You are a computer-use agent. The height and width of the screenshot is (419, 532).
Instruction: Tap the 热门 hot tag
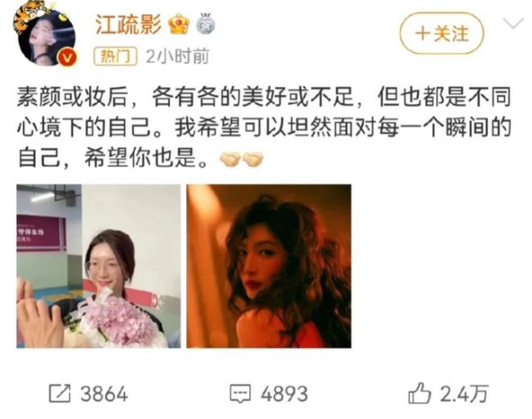pos(115,56)
